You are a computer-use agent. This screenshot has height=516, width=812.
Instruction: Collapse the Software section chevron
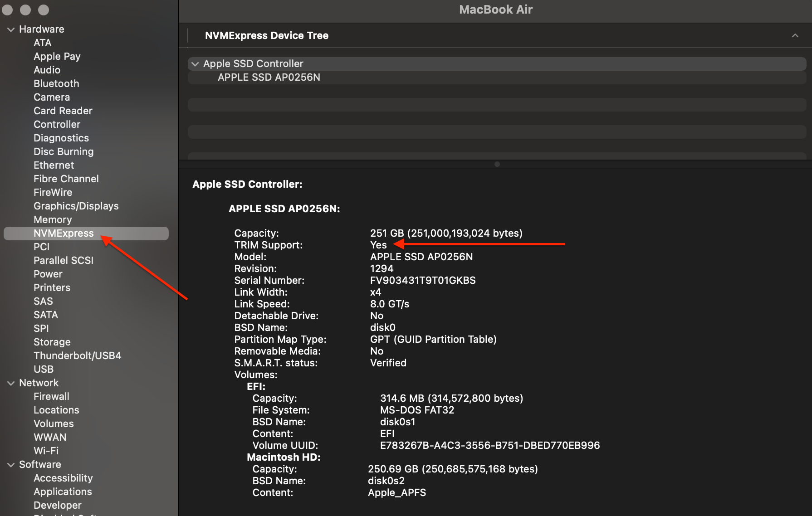tap(11, 465)
